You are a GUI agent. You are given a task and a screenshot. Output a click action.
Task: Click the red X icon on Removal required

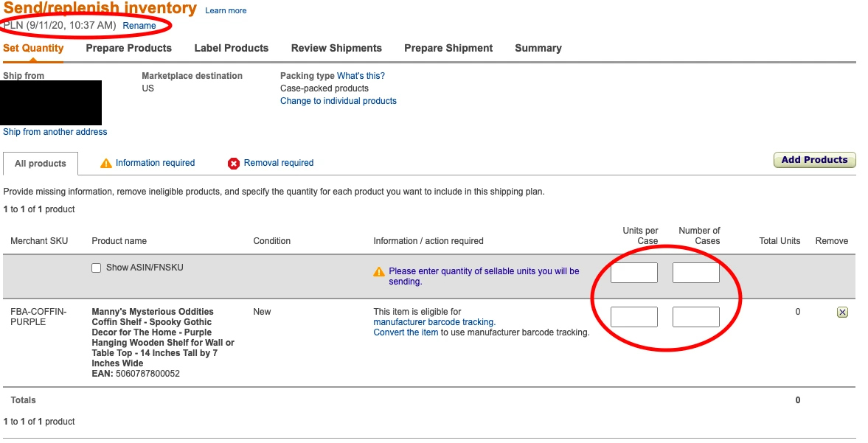coord(235,164)
